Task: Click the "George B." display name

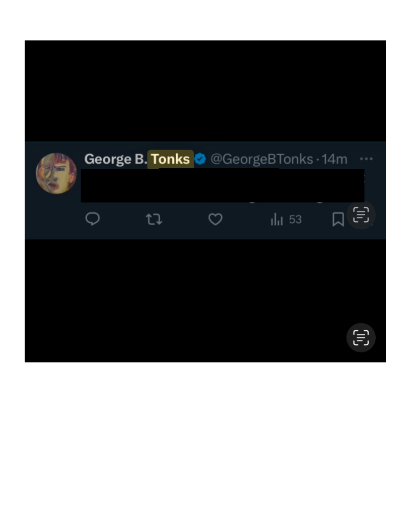Action: click(x=115, y=159)
